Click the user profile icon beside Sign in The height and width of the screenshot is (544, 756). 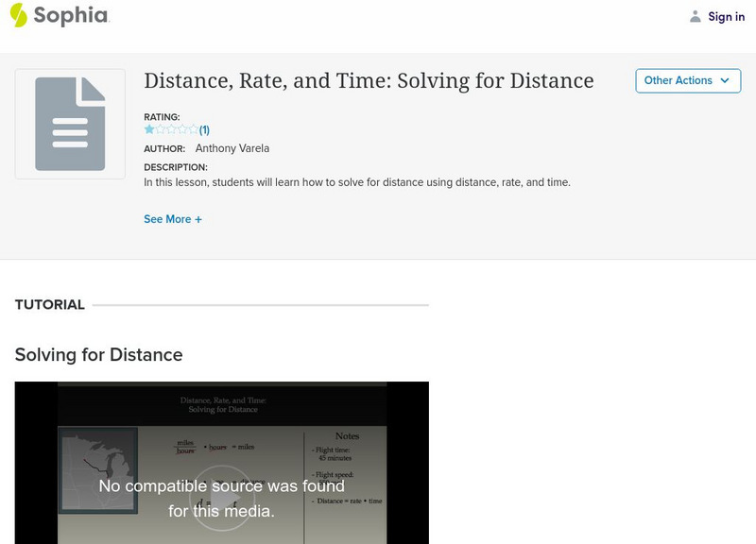tap(695, 17)
